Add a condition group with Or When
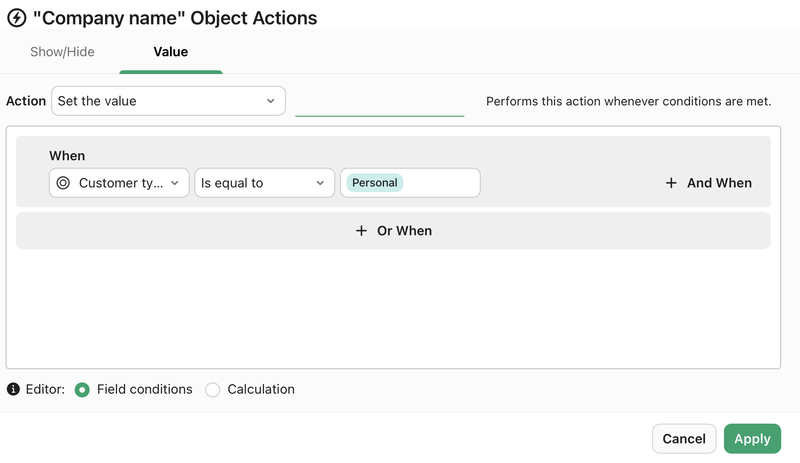 pyautogui.click(x=393, y=231)
